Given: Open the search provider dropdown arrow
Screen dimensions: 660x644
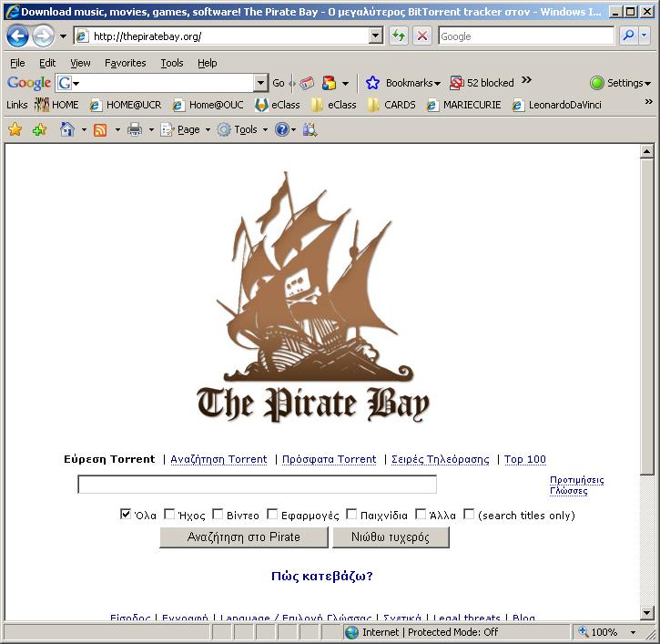Looking at the screenshot, I should click(645, 36).
